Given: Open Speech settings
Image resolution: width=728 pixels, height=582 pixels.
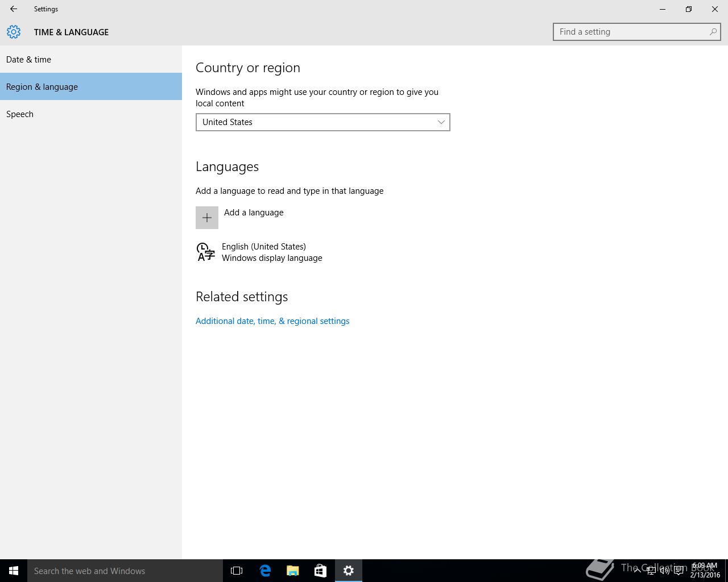Looking at the screenshot, I should (91, 114).
